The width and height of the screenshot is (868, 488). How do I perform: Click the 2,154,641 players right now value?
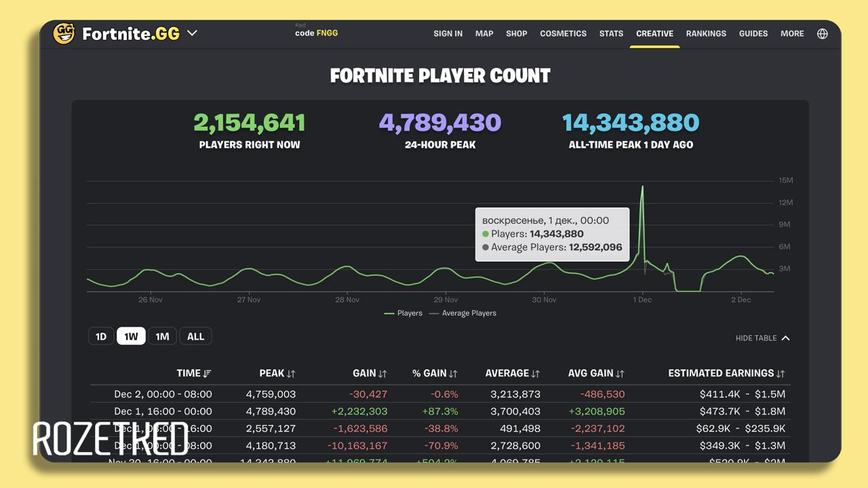250,123
